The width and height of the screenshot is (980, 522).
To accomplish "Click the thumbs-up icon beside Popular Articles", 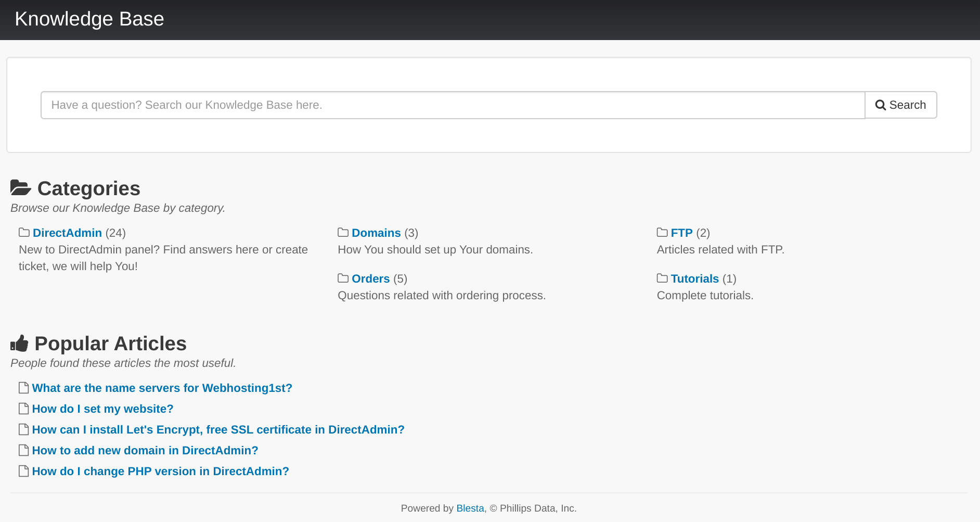I will [x=19, y=343].
